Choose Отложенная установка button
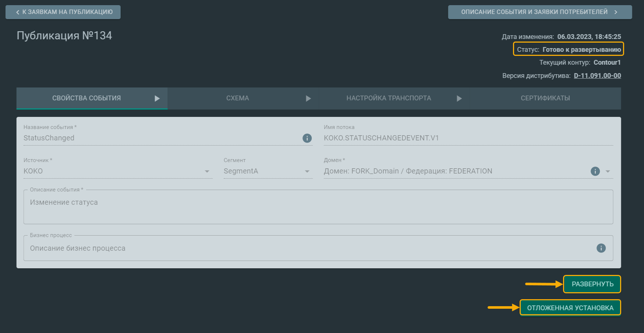 click(x=570, y=308)
